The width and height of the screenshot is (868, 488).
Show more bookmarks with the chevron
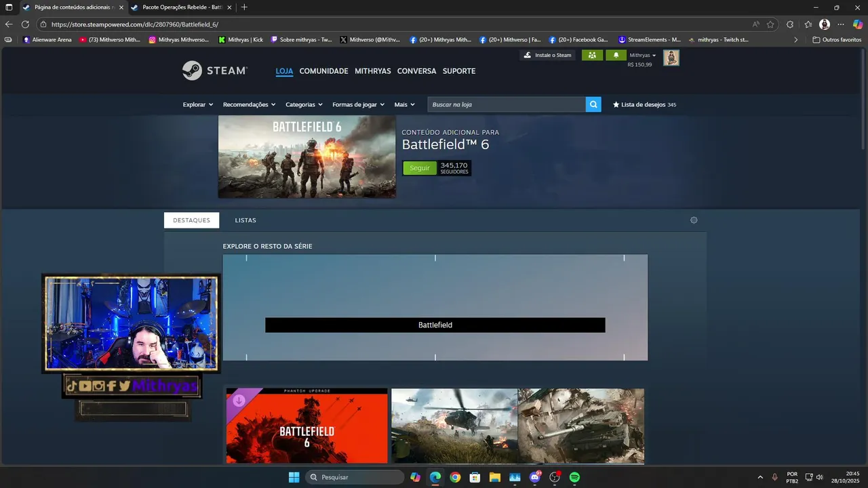(x=796, y=39)
